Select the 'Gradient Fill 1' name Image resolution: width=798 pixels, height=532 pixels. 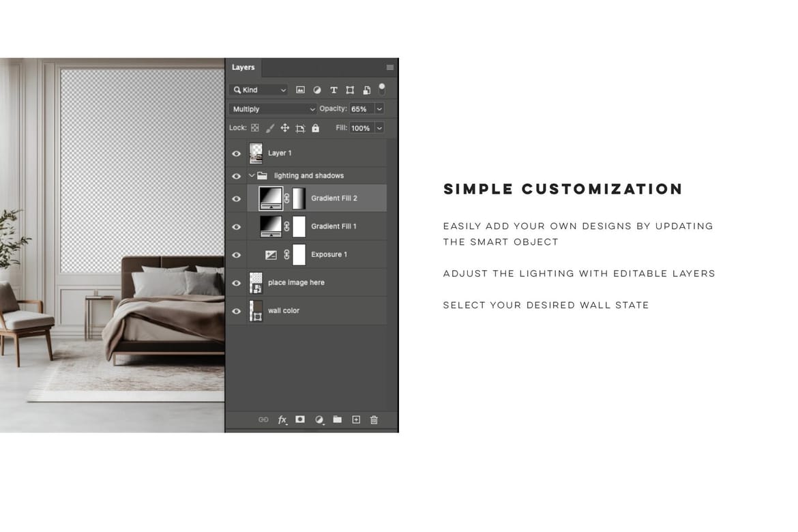coord(334,226)
